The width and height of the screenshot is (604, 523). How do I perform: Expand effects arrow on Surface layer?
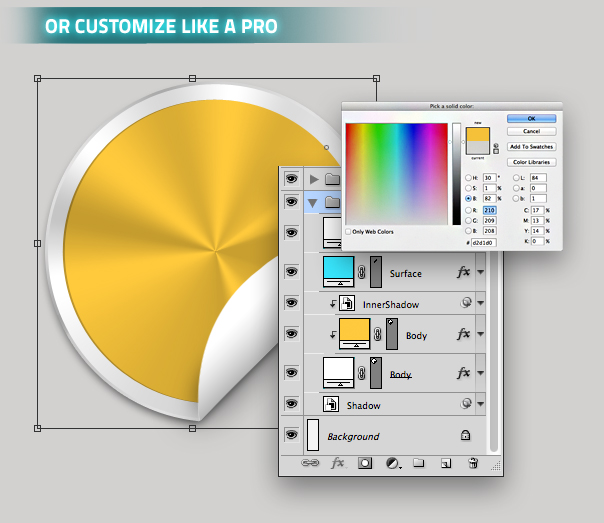[480, 272]
